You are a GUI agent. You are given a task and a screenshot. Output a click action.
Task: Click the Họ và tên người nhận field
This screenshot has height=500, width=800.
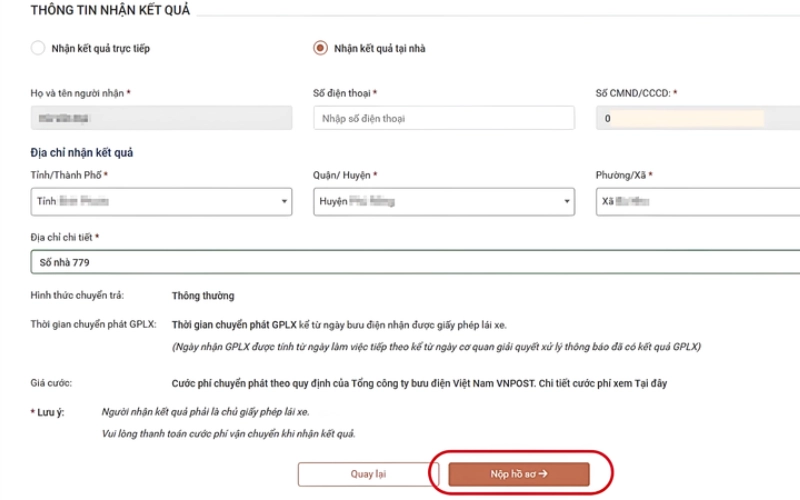click(161, 118)
